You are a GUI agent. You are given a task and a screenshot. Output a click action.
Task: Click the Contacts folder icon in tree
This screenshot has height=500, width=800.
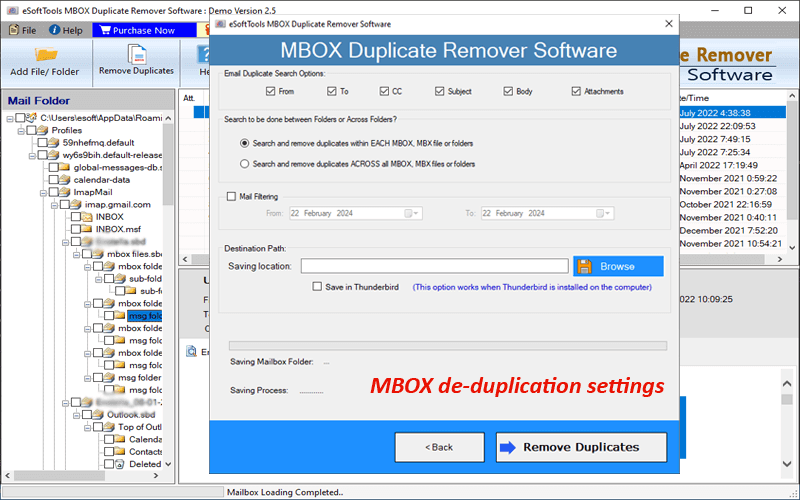(x=120, y=452)
